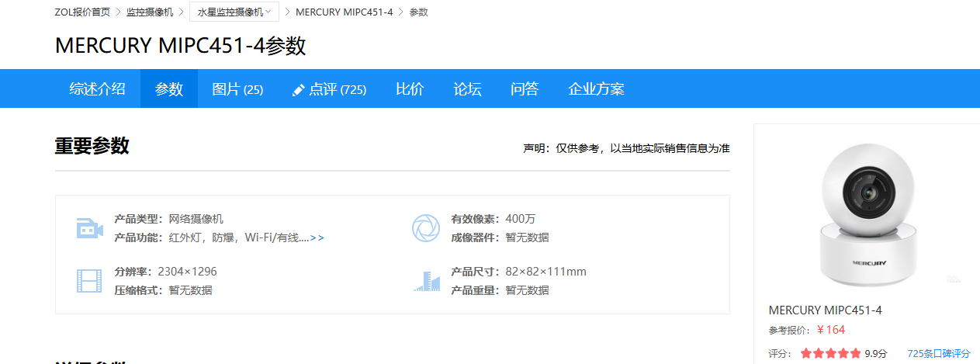Viewport: 980px width, 364px height.
Task: Click the 82×82×111mm product size value
Action: pos(545,272)
